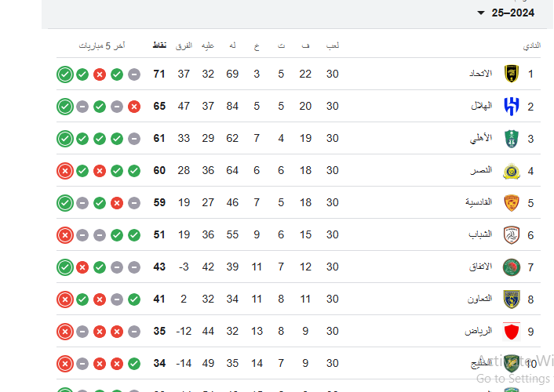Click the Al-Qadsiah orange crest
Screen dimensions: 554x392
pos(512,203)
